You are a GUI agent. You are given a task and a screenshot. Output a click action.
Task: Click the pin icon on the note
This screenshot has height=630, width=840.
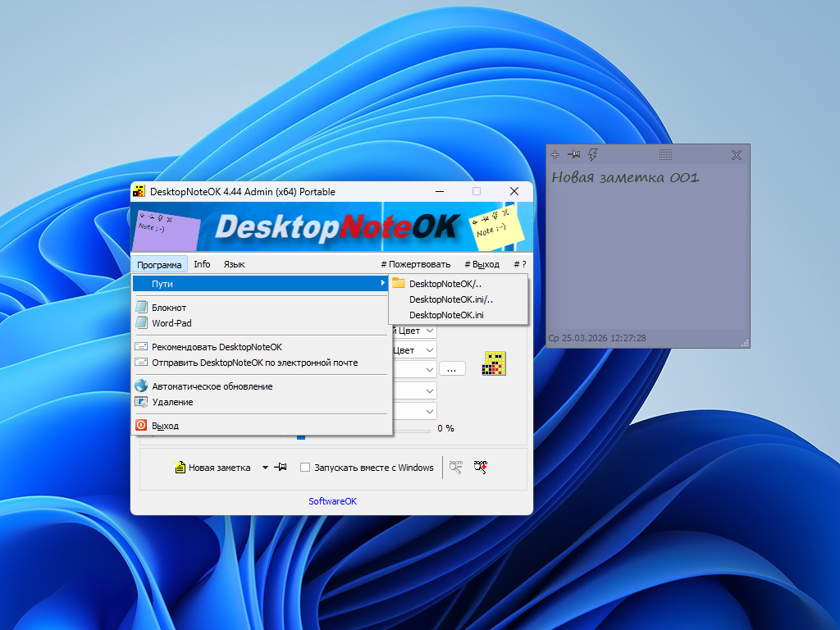coord(573,155)
